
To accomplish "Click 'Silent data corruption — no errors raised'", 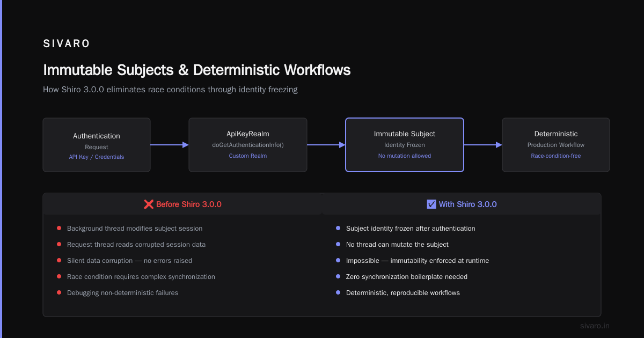I will (x=129, y=261).
